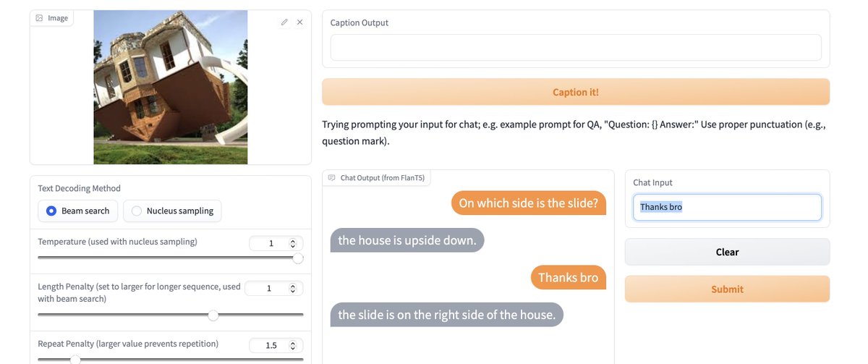Viewport: 868px width, 364px height.
Task: Click the Length Penalty number field
Action: pyautogui.click(x=273, y=288)
